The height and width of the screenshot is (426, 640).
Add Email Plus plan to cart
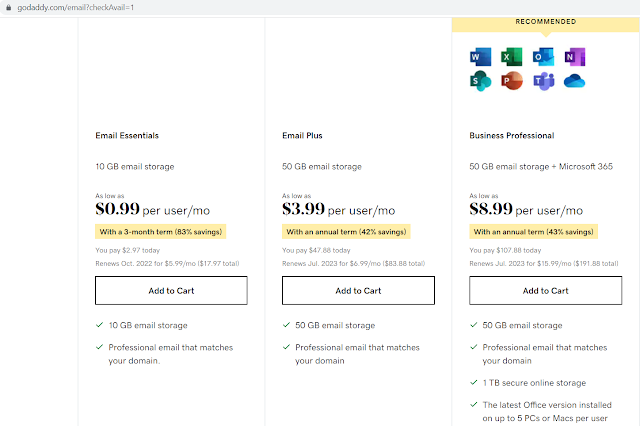[358, 290]
